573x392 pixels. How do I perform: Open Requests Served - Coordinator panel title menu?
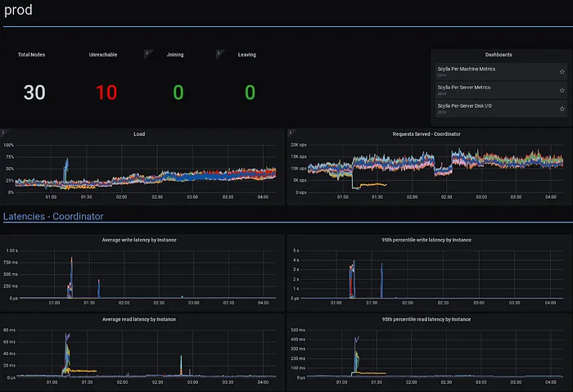coord(426,134)
